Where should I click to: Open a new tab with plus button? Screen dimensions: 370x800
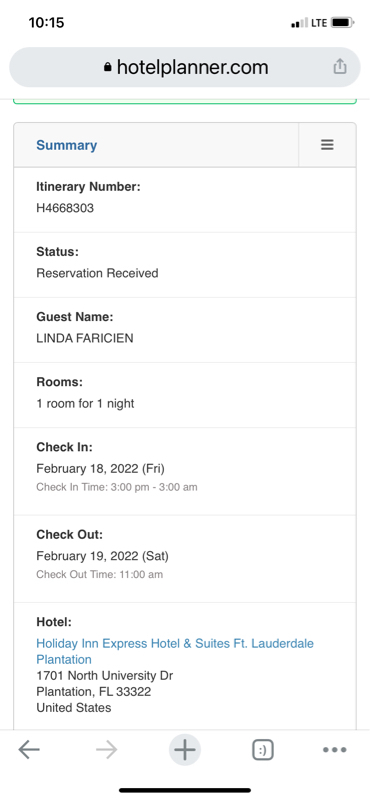pyautogui.click(x=185, y=750)
